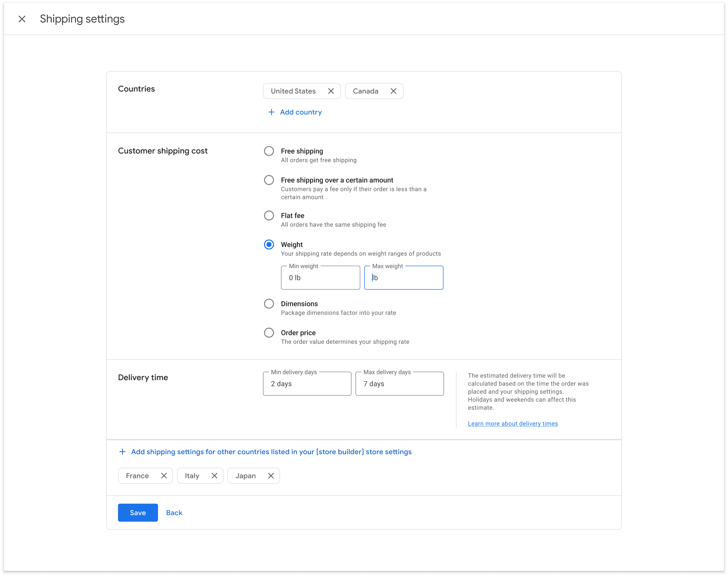
Task: Select Order price shipping option
Action: click(x=269, y=333)
